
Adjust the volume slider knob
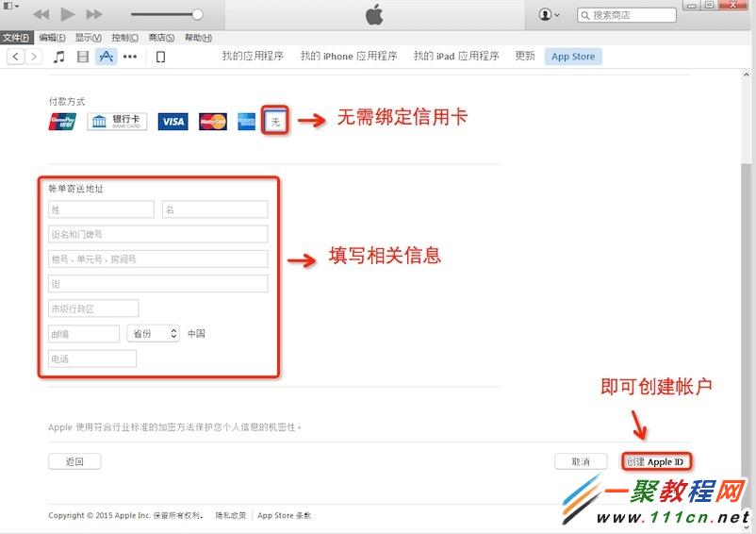[197, 14]
